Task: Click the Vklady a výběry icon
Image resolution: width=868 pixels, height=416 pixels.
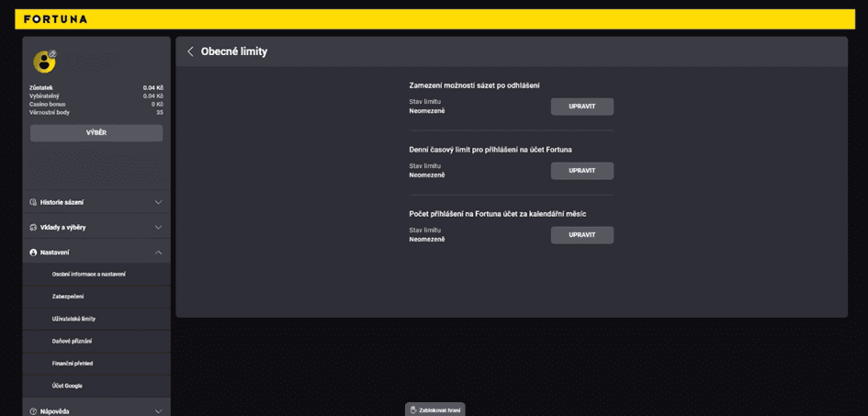Action: (33, 228)
